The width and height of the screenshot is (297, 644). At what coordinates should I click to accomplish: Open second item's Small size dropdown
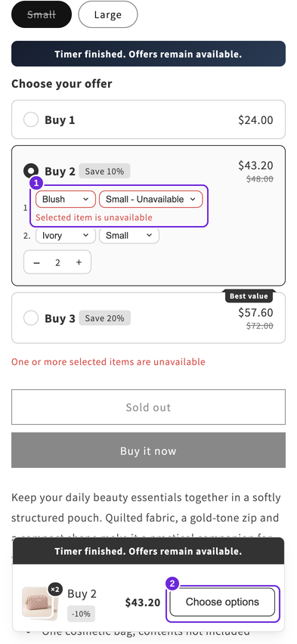point(129,235)
